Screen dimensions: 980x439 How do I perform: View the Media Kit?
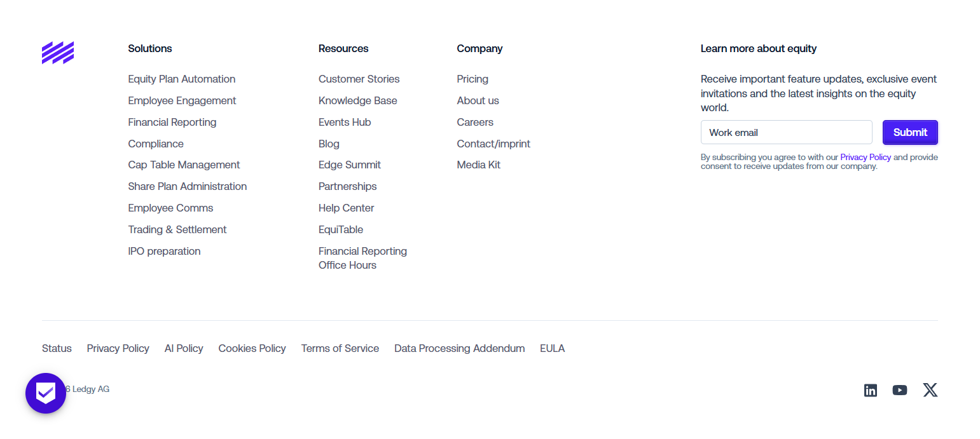coord(478,165)
